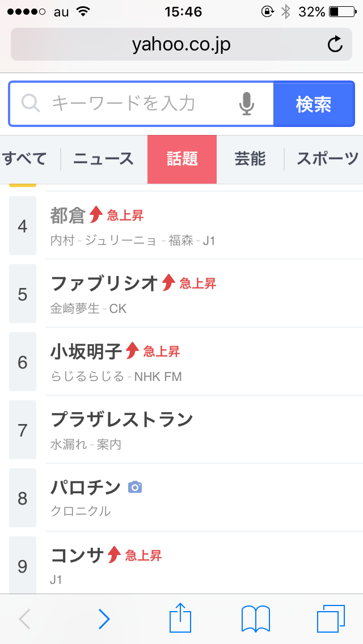Go back with the left arrow
The width and height of the screenshot is (363, 644).
coord(24,619)
